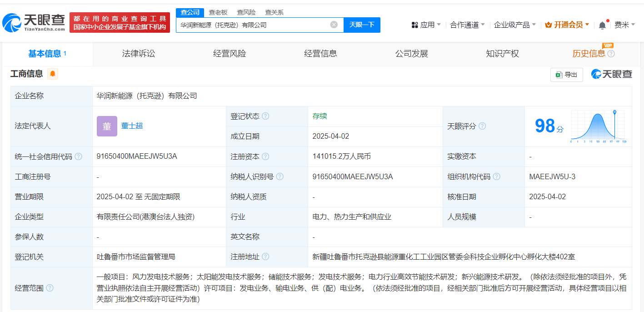Open the 费米 user account dropdown
The height and width of the screenshot is (312, 644).
click(x=624, y=25)
